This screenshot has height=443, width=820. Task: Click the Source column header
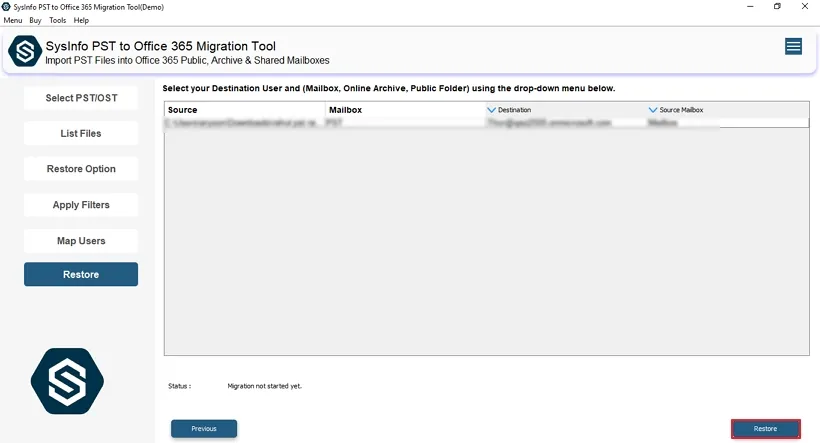coord(244,110)
